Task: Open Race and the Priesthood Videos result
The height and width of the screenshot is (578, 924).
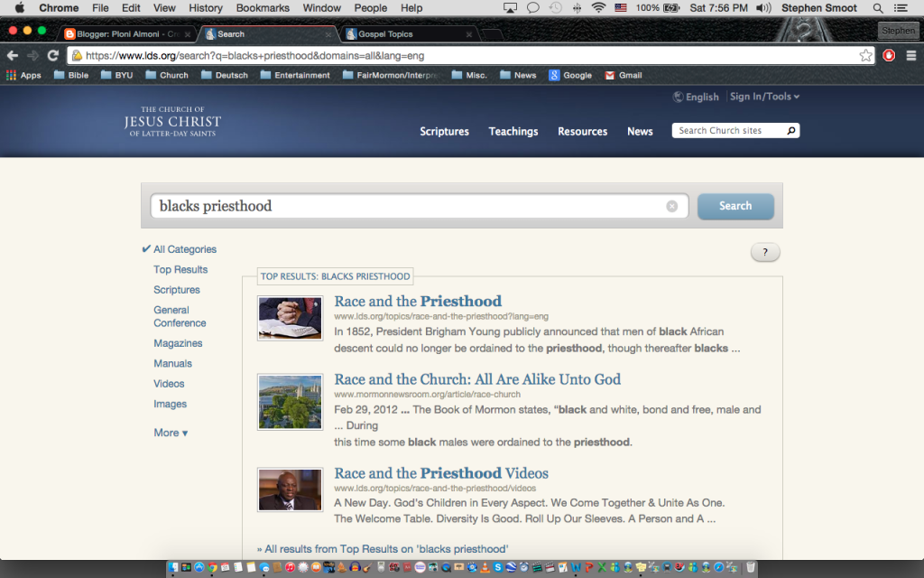Action: [440, 473]
